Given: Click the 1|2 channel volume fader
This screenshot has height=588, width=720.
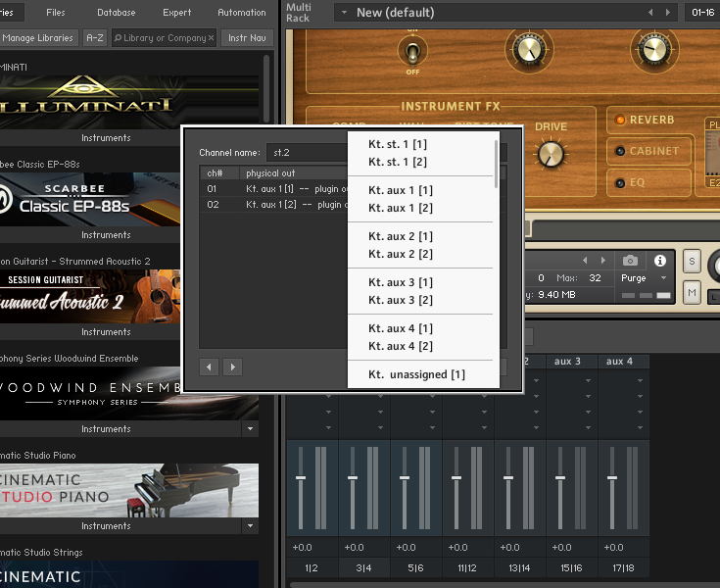Looking at the screenshot, I should (301, 478).
